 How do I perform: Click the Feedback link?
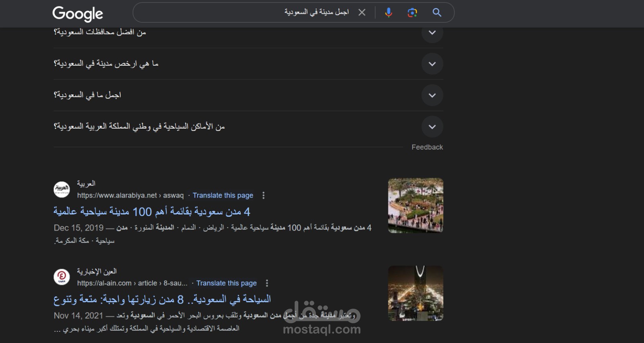click(x=427, y=147)
